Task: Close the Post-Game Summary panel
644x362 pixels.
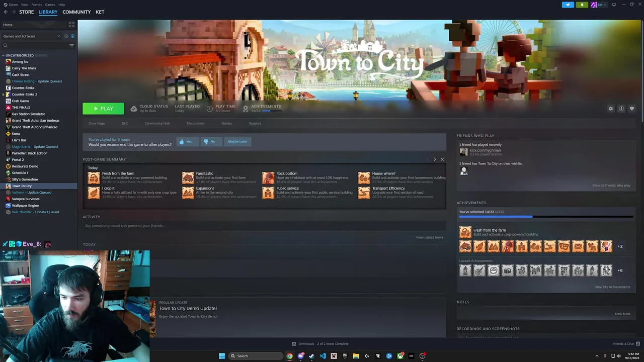Action: click(442, 159)
